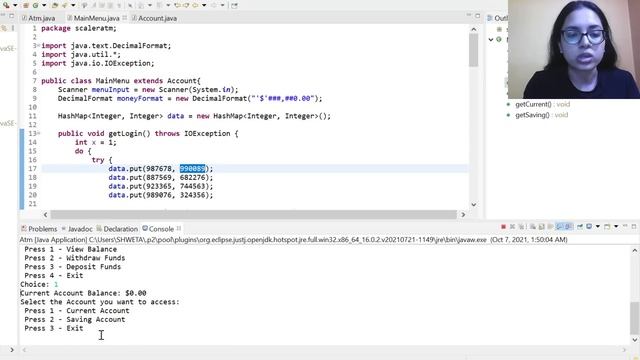Toggle Show Console on standard error change
The image size is (640, 360).
point(569,227)
